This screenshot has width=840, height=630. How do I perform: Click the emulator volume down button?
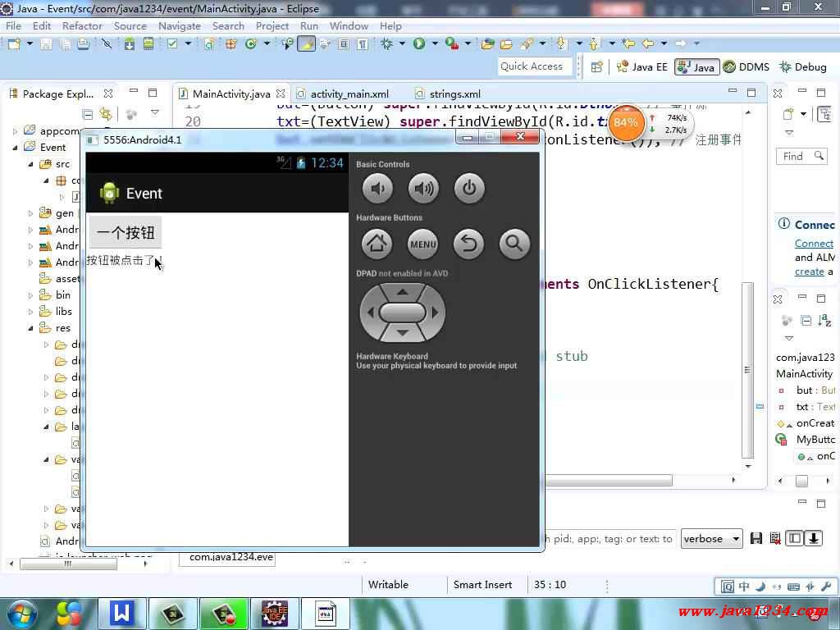tap(377, 189)
